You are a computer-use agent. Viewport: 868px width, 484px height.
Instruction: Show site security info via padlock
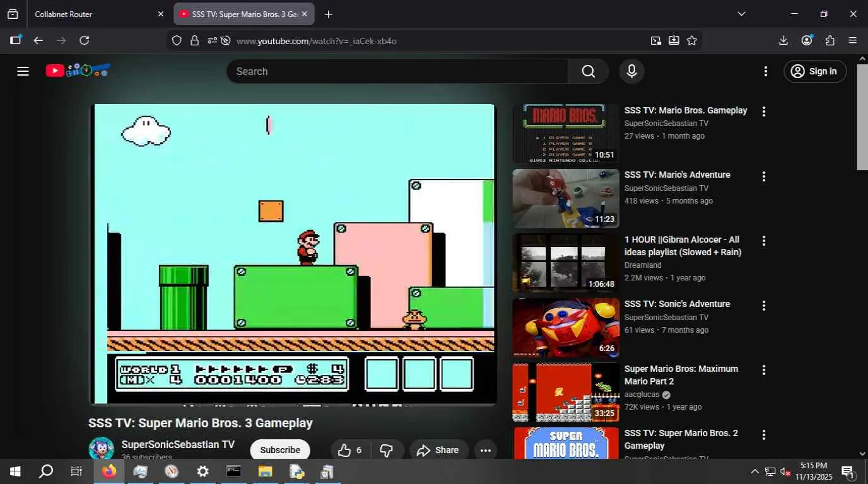[194, 41]
